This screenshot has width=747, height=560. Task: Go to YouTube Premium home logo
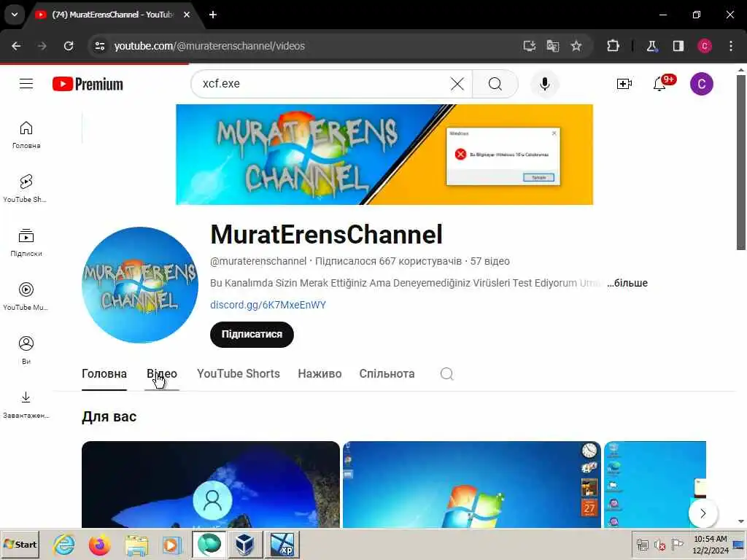[x=88, y=84]
